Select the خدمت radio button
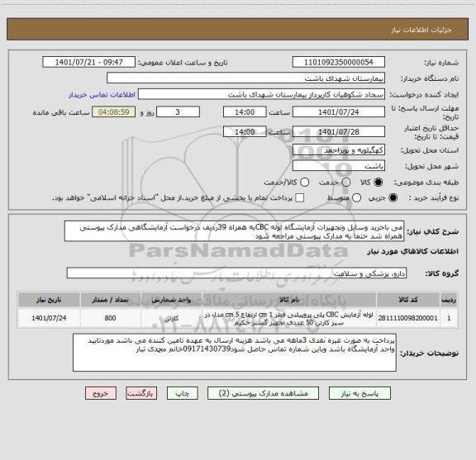This screenshot has width=476, height=460. [x=345, y=182]
